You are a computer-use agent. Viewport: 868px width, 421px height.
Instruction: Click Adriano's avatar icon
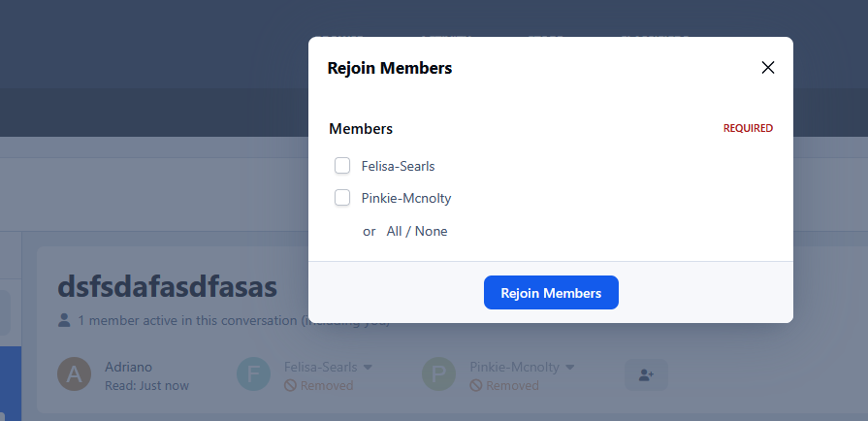pos(76,374)
